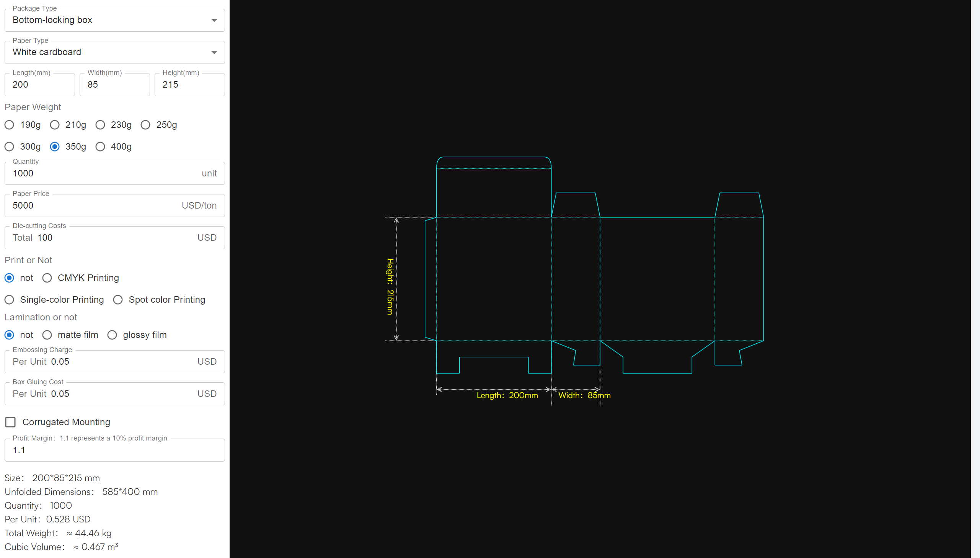Enable CMYK Printing option
The image size is (980, 558).
(47, 278)
